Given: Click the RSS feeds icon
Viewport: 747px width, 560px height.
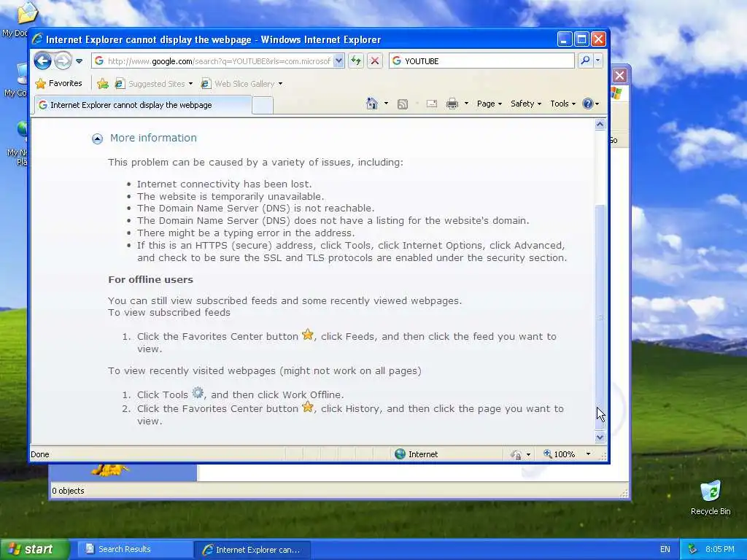Looking at the screenshot, I should click(x=403, y=104).
